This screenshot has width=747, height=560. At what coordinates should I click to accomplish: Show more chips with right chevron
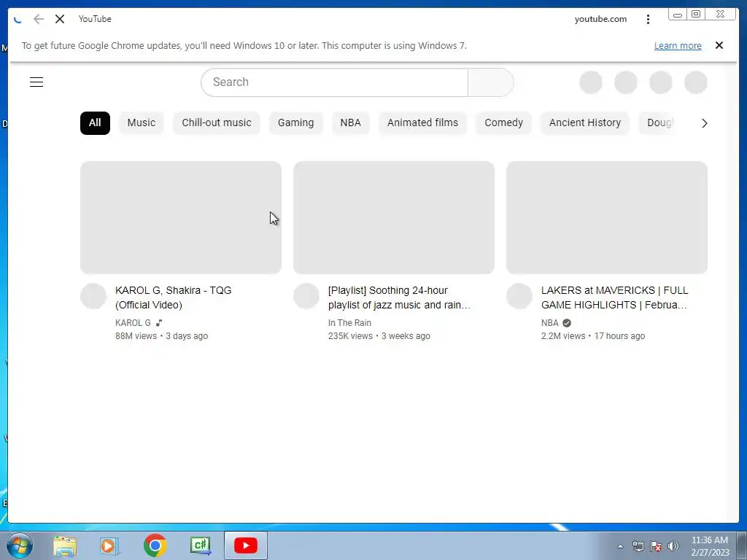click(x=704, y=123)
